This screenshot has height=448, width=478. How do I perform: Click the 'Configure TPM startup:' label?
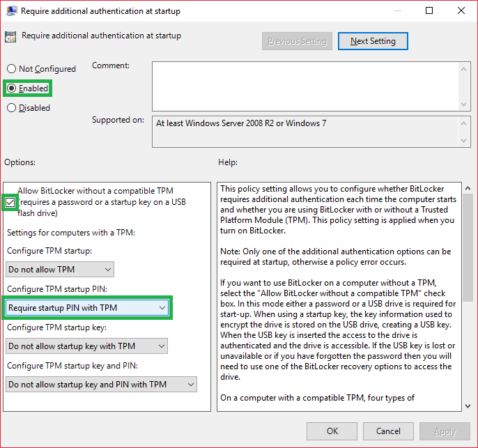pyautogui.click(x=49, y=251)
